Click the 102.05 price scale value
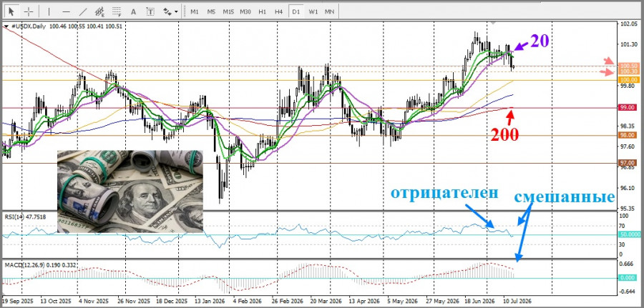This screenshot has height=308, width=644. click(628, 24)
